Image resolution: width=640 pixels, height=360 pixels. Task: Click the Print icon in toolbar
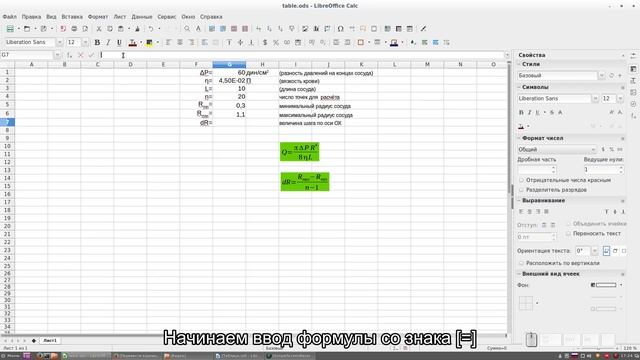click(74, 29)
